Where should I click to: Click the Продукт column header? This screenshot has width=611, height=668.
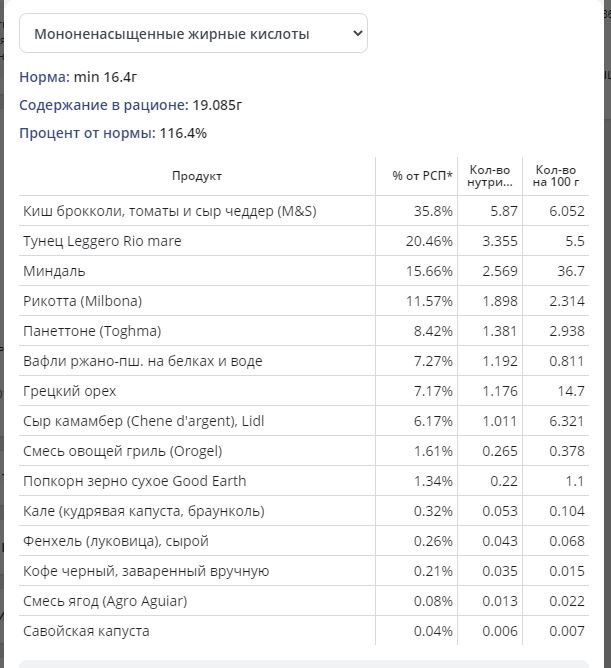point(197,176)
